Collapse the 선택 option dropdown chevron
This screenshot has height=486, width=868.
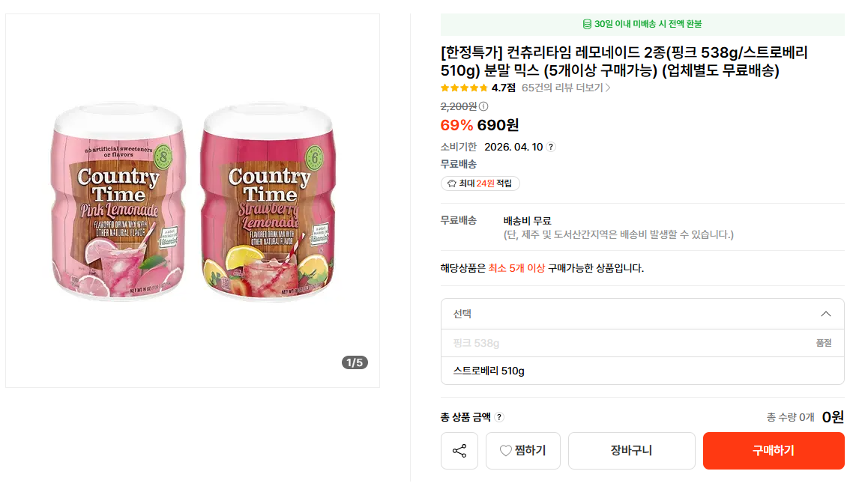coord(826,314)
